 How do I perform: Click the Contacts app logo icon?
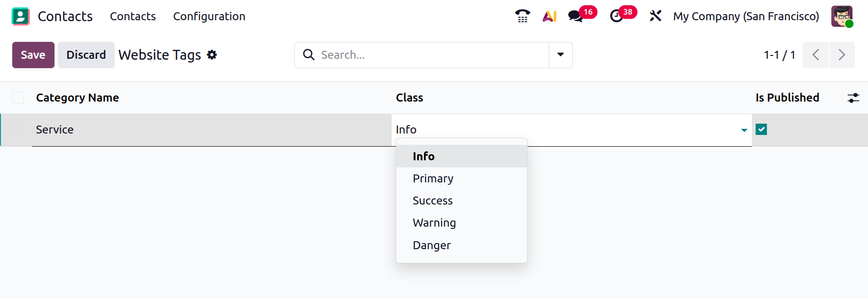20,16
